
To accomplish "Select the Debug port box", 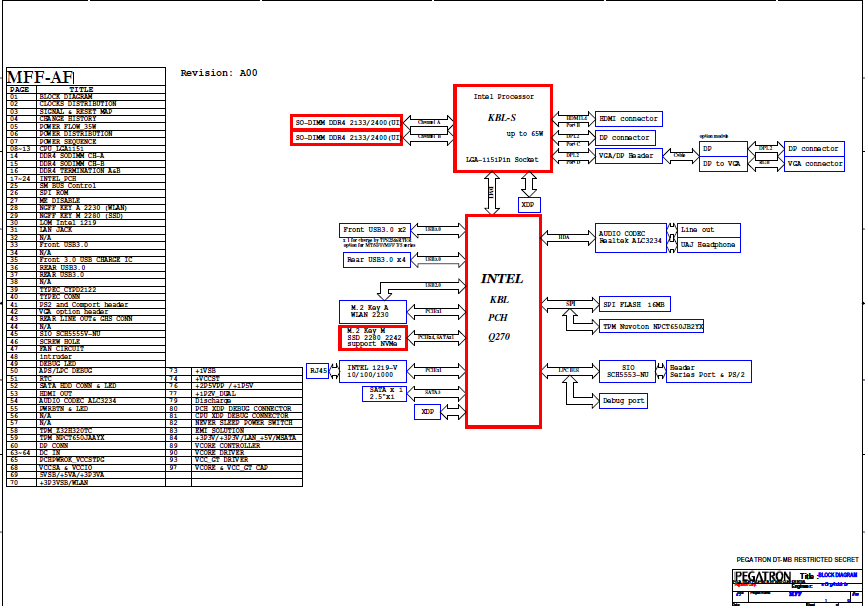I will [621, 400].
